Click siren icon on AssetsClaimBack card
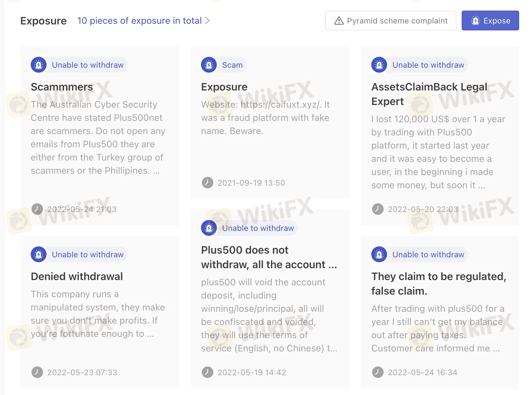The width and height of the screenshot is (532, 395). [x=379, y=65]
